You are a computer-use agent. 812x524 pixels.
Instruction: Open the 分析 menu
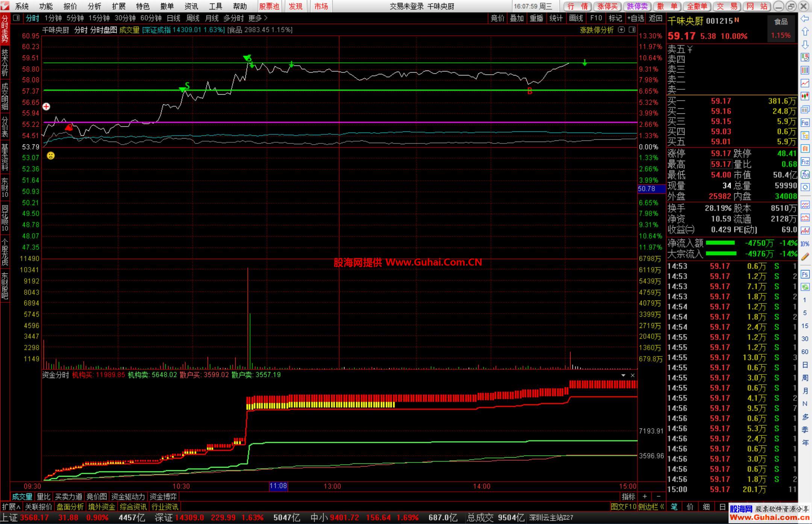click(x=94, y=6)
